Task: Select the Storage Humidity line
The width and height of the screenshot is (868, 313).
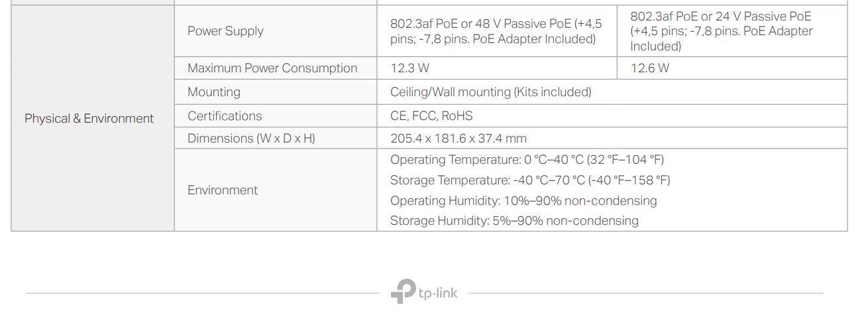Action: 514,221
